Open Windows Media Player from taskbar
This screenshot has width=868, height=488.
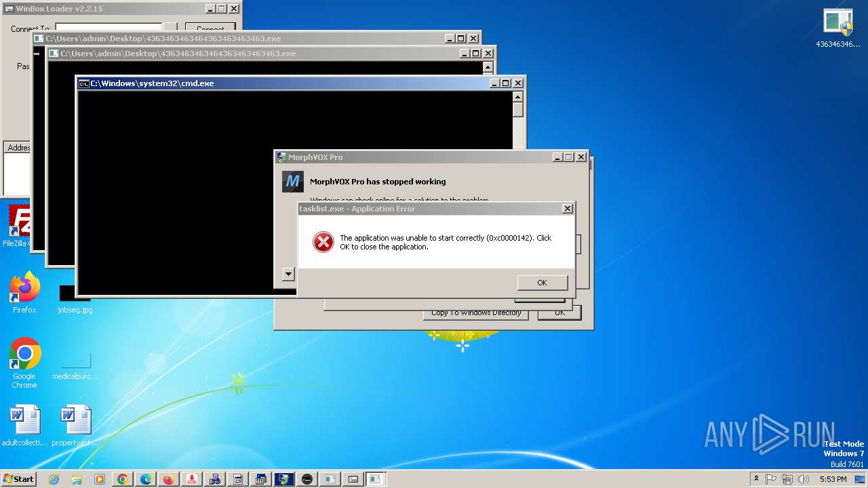click(x=100, y=479)
